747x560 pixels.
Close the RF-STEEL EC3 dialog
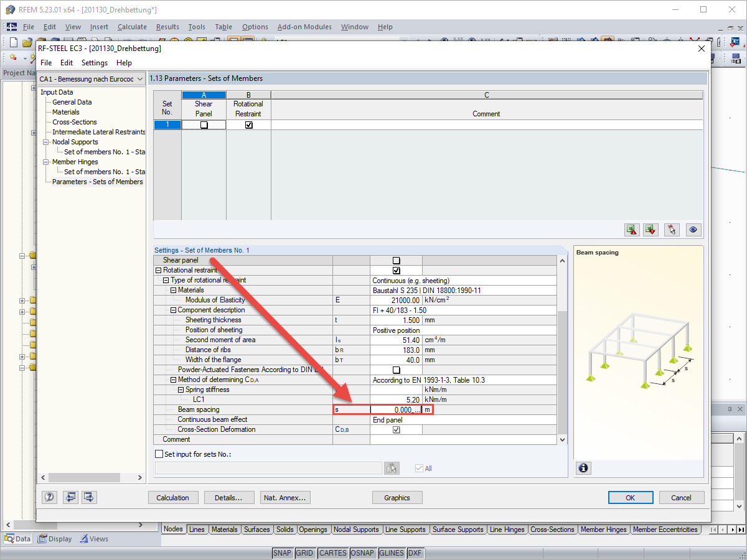pyautogui.click(x=702, y=48)
